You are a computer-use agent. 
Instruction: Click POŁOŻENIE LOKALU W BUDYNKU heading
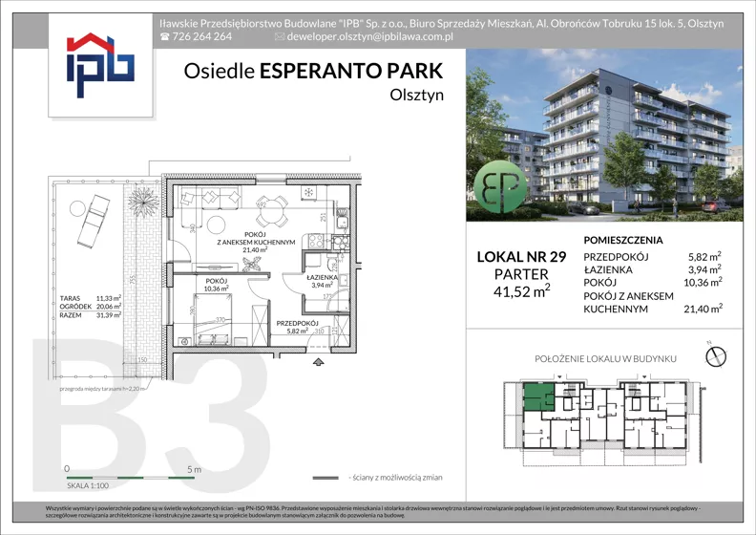(605, 359)
